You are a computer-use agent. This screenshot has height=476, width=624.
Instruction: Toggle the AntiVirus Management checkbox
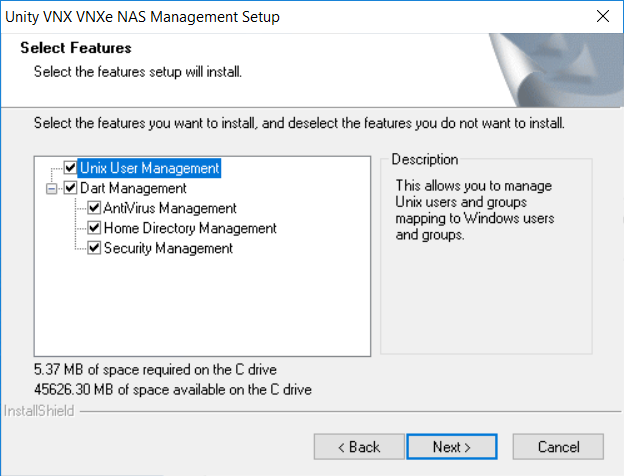pos(95,208)
